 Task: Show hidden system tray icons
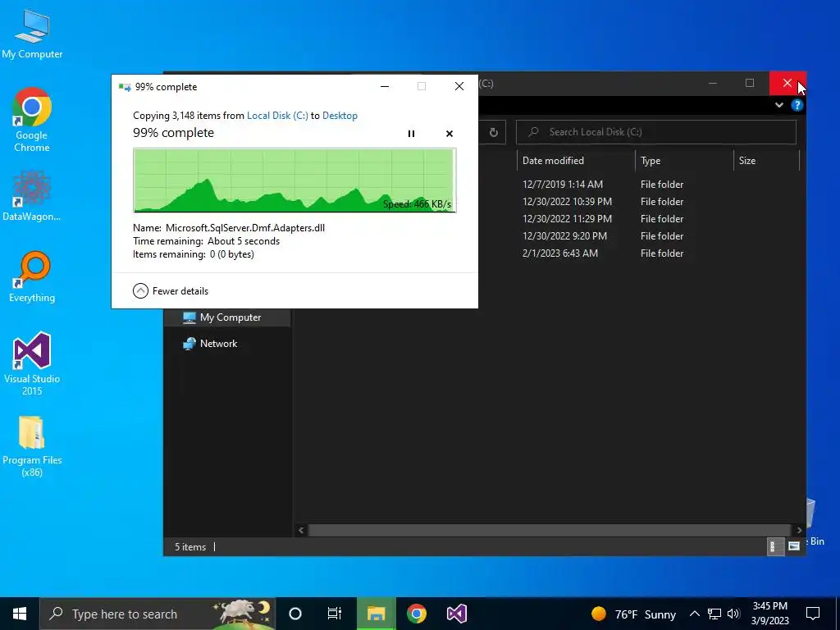[x=694, y=614]
